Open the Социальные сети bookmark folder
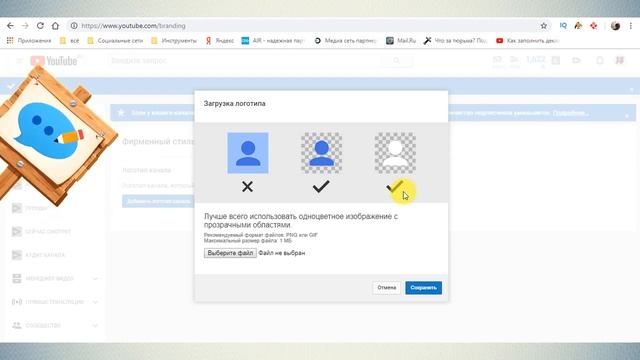 pyautogui.click(x=115, y=40)
